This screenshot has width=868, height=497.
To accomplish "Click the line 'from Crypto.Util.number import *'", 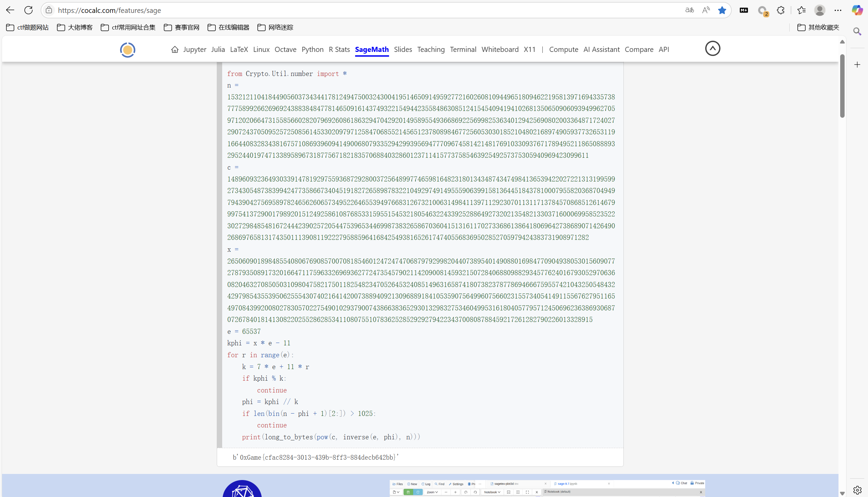I will 287,74.
